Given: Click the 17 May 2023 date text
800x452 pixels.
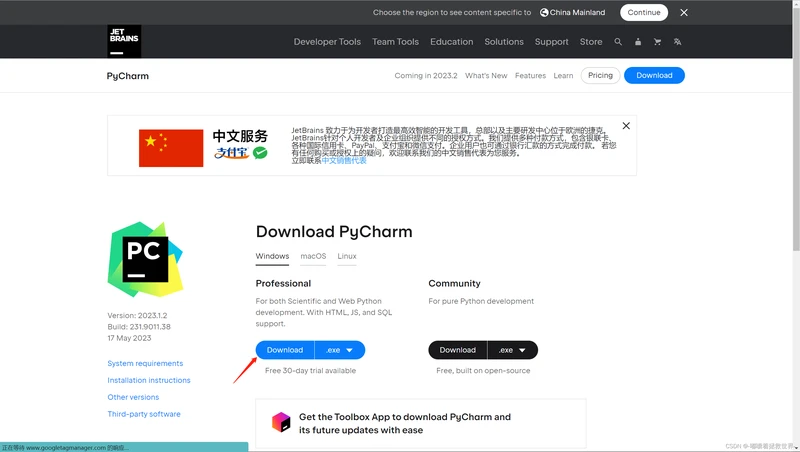Looking at the screenshot, I should 129,338.
